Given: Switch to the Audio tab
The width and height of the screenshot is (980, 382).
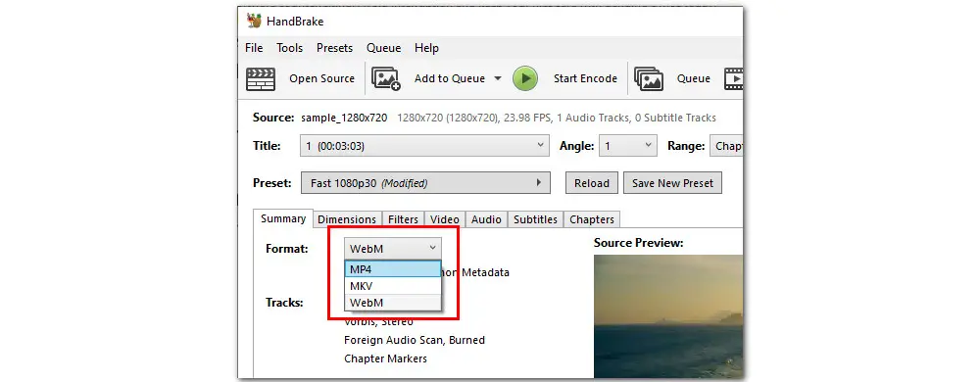Looking at the screenshot, I should [x=486, y=219].
